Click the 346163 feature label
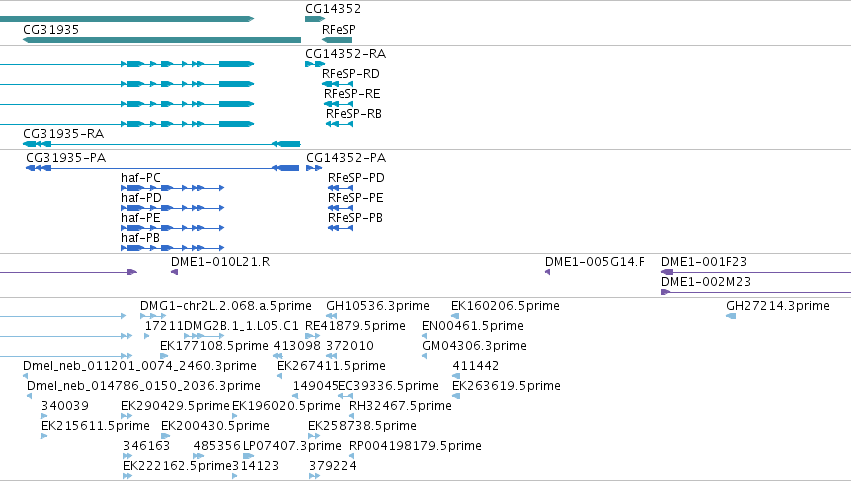Screen dimensions: 851x481 coord(147,446)
